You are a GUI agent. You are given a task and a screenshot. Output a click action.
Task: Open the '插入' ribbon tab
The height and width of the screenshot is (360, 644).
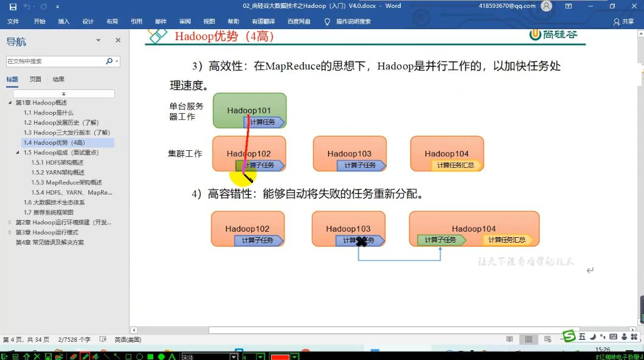63,21
